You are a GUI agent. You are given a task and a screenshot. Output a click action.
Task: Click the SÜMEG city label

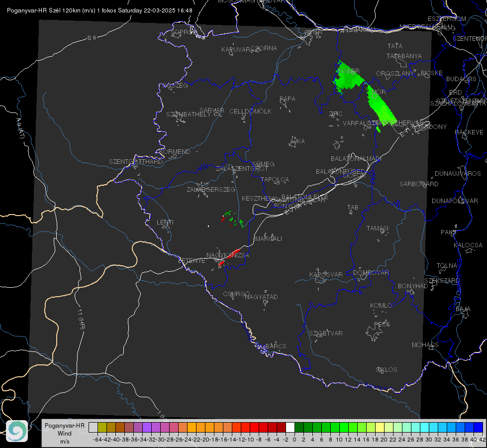coord(263,164)
